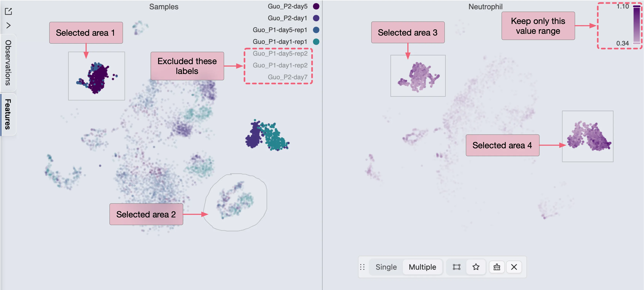The height and width of the screenshot is (290, 644).
Task: Click the pop-out external link icon
Action: [x=8, y=11]
